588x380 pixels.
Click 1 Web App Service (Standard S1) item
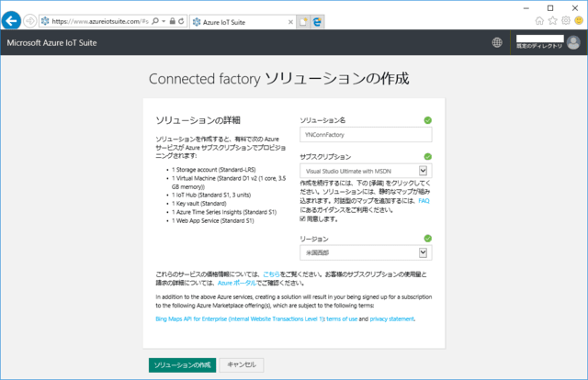(212, 220)
